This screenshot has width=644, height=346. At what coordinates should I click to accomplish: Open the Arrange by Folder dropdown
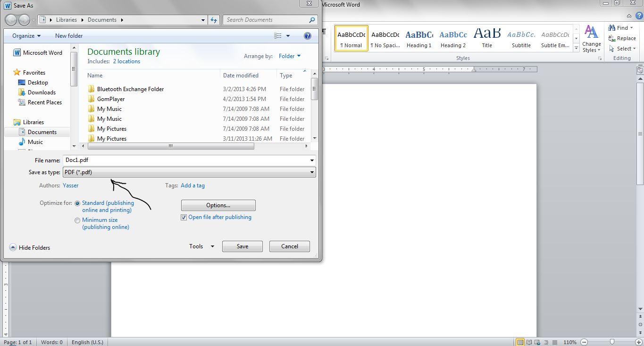(290, 56)
